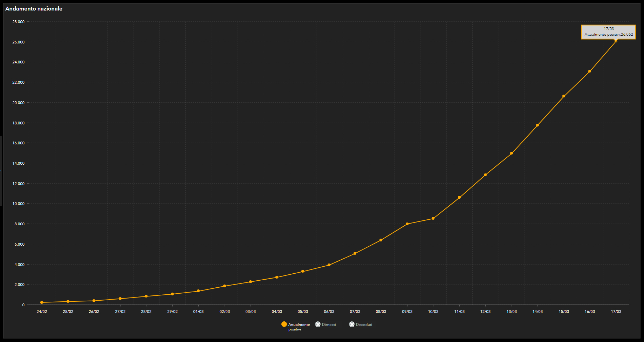Select the 01/03 x-axis label
The width and height of the screenshot is (644, 342).
click(198, 312)
